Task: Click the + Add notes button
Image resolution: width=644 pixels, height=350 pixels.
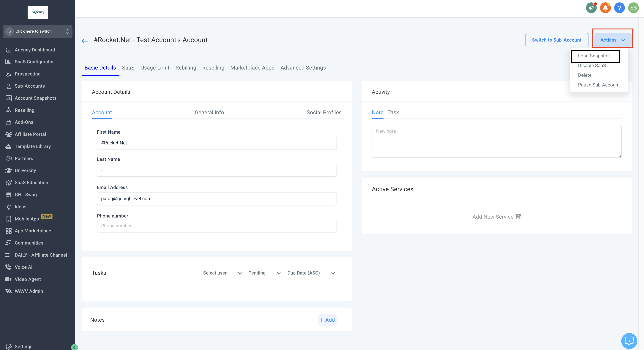Action: [327, 320]
